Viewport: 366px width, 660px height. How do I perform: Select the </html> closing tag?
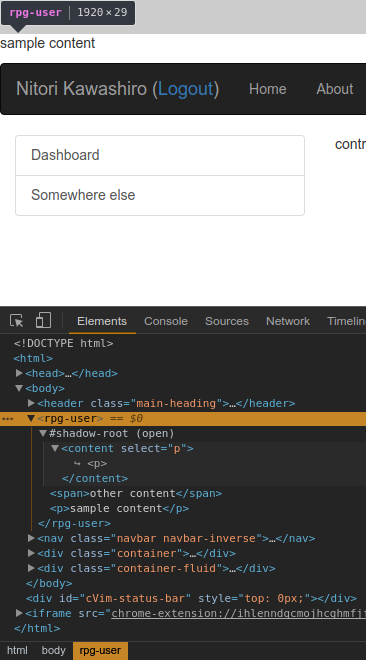click(37, 628)
